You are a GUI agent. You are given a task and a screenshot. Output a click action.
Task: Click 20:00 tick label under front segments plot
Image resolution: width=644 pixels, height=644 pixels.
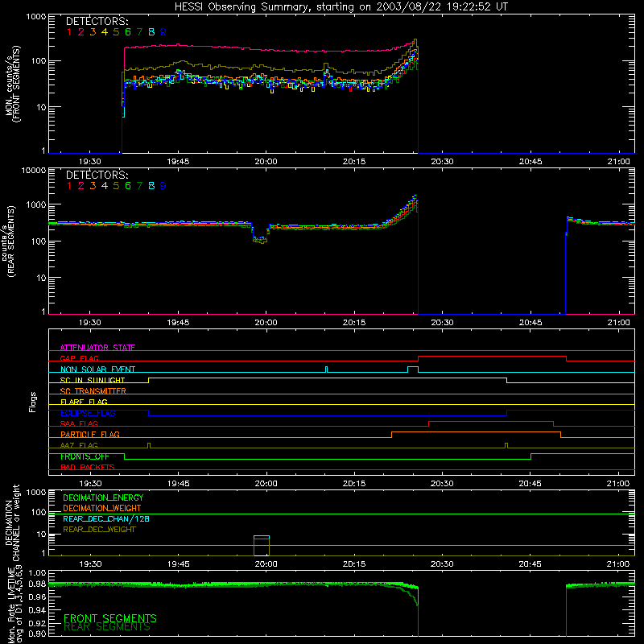(x=266, y=162)
